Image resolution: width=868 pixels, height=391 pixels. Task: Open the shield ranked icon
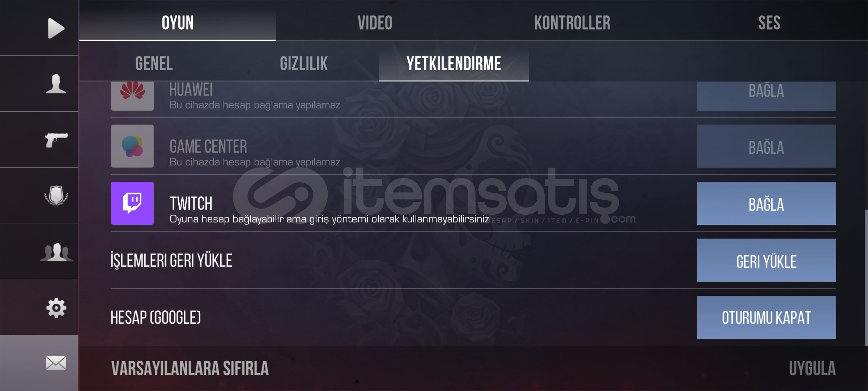tap(56, 196)
